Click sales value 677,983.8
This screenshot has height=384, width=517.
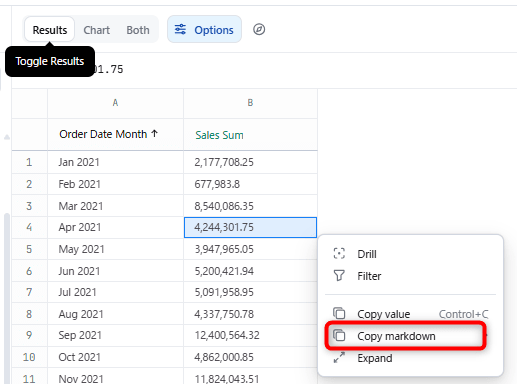pos(250,184)
